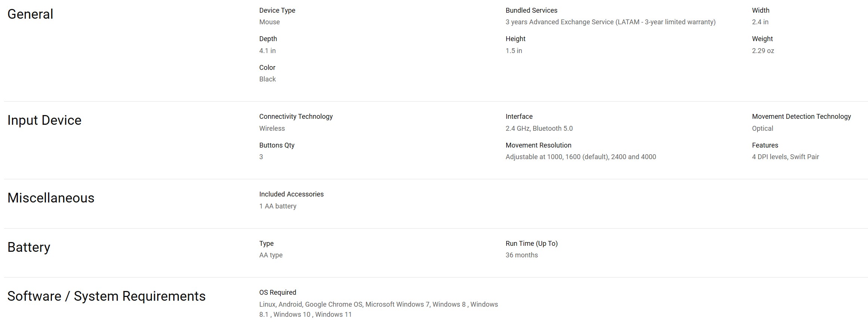Screen dimensions: 868x322
Task: Click the Bundled Services warranty text
Action: click(610, 22)
